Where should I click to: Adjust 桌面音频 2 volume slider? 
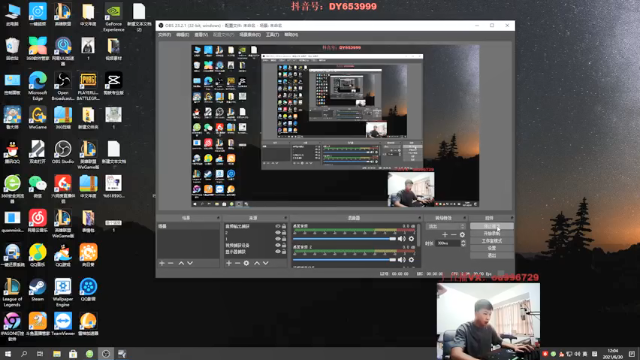click(344, 260)
